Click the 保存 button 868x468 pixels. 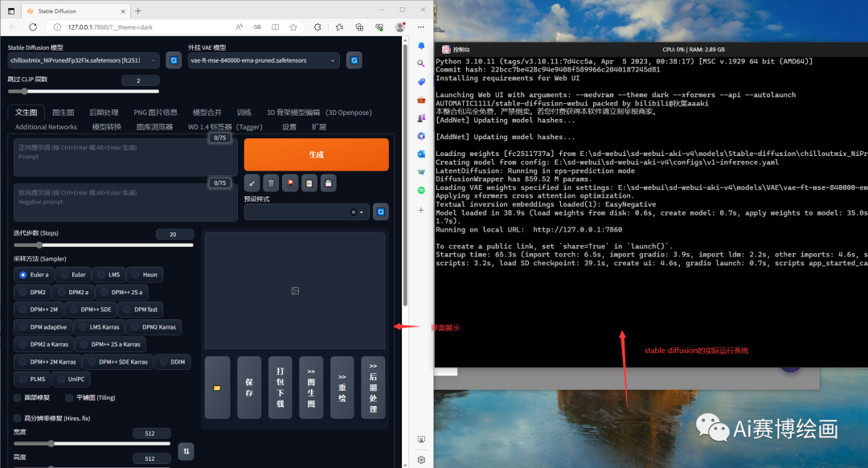249,388
